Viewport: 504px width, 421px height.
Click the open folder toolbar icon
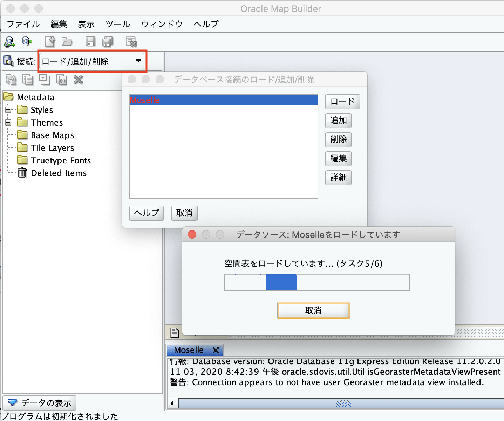[67, 42]
